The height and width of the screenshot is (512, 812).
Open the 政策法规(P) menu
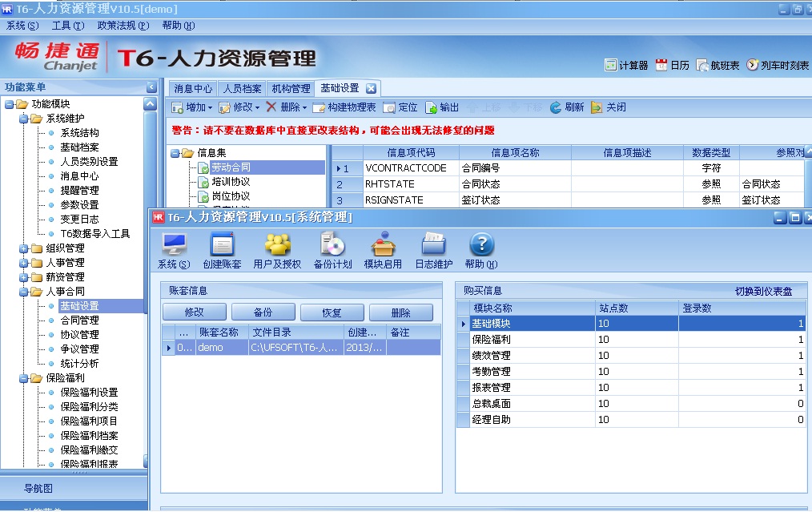pos(123,26)
